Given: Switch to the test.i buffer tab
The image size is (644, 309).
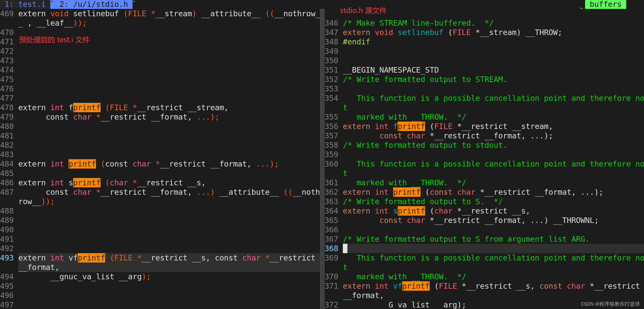Looking at the screenshot, I should (25, 4).
